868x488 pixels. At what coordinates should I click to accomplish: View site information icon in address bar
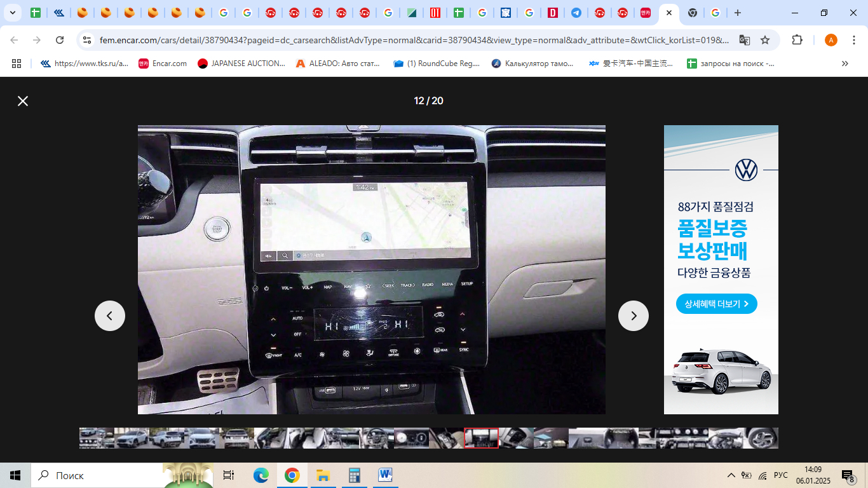pyautogui.click(x=87, y=40)
